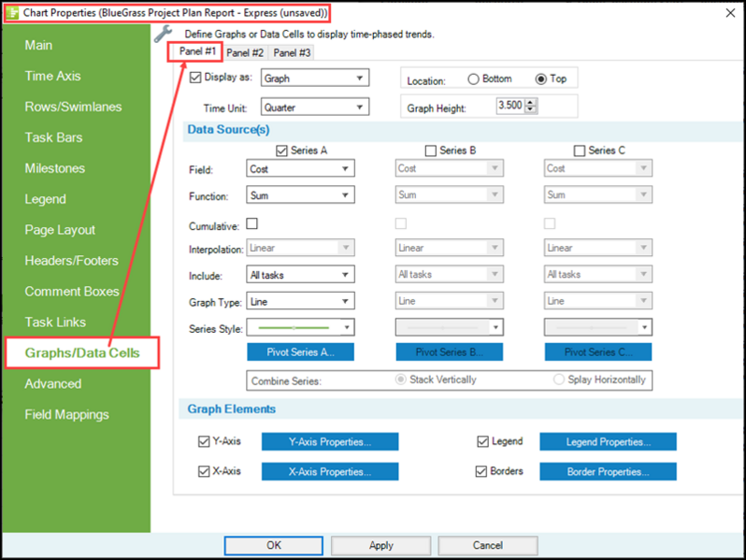Open the Display as Graph dropdown
The height and width of the screenshot is (560, 746).
(315, 78)
